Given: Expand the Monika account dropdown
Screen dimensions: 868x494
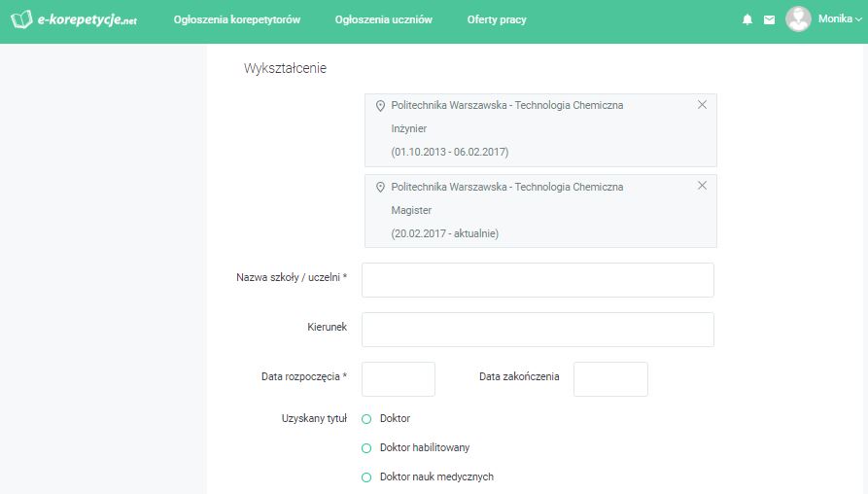Looking at the screenshot, I should click(840, 19).
